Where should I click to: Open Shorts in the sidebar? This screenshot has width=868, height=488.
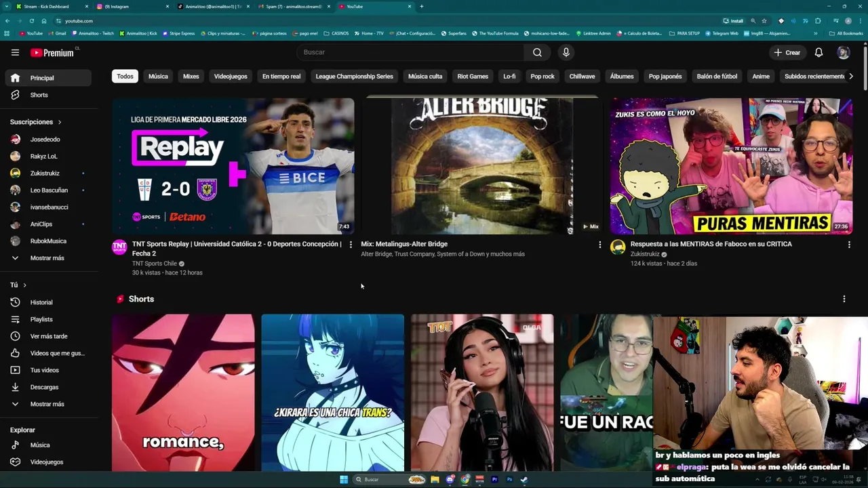tap(48, 95)
